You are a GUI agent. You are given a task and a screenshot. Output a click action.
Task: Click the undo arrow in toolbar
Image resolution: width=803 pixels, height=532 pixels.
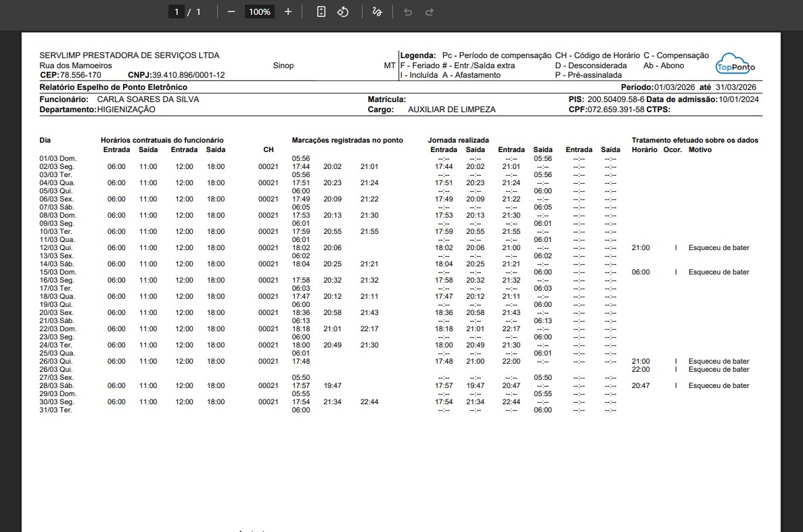click(x=407, y=11)
